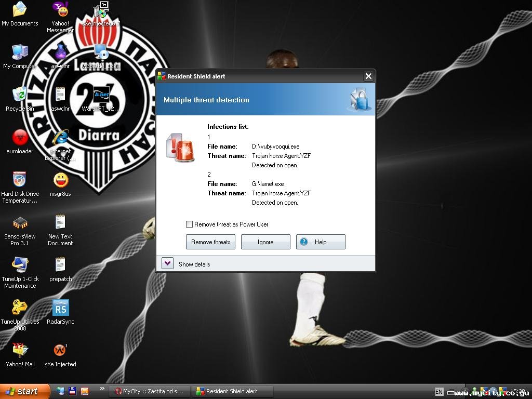Open New Text Document icon
Screen dimensions: 532x399
click(x=60, y=230)
